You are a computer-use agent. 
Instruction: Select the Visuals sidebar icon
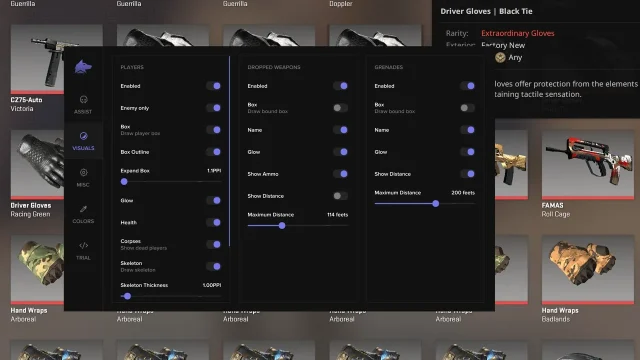(x=83, y=136)
